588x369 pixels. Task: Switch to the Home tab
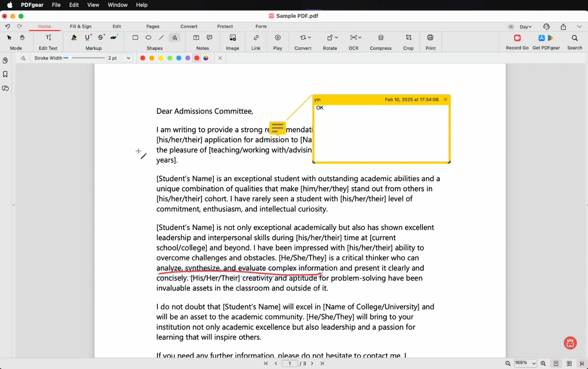click(44, 27)
